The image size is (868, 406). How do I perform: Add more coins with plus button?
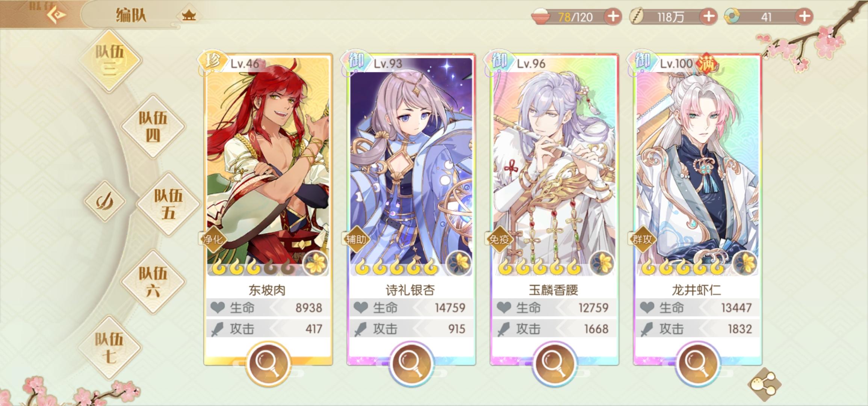[x=709, y=17]
